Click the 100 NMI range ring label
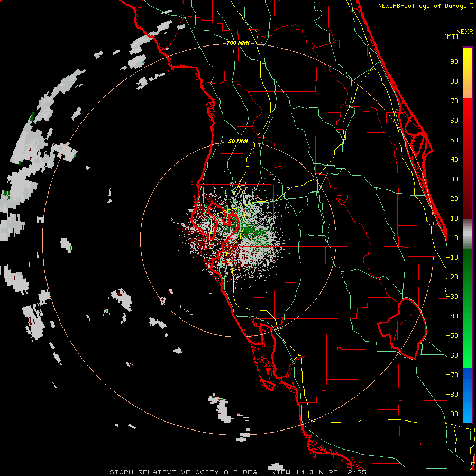 click(x=238, y=43)
